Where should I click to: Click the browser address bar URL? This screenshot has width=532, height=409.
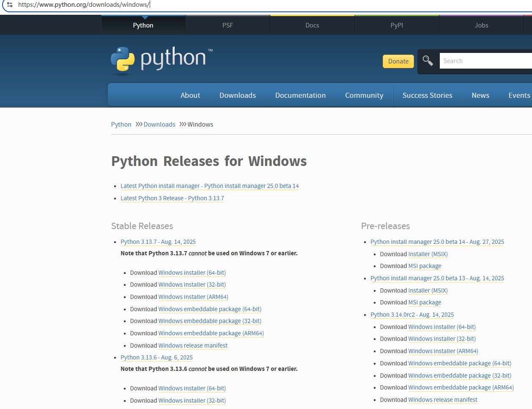pyautogui.click(x=84, y=5)
